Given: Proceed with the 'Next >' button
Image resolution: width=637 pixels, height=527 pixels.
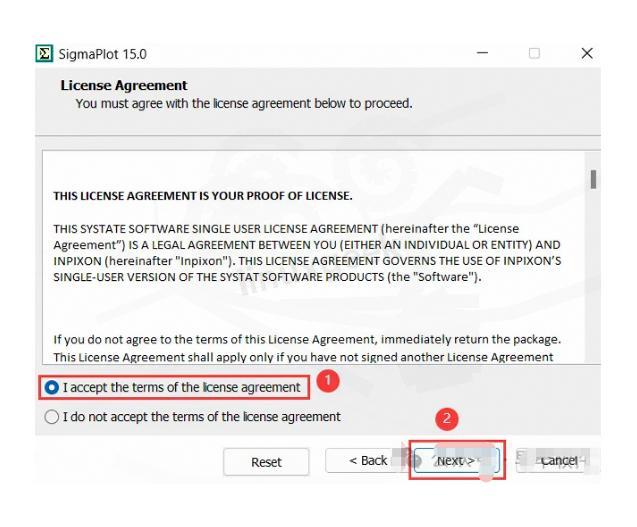Looking at the screenshot, I should pyautogui.click(x=457, y=461).
